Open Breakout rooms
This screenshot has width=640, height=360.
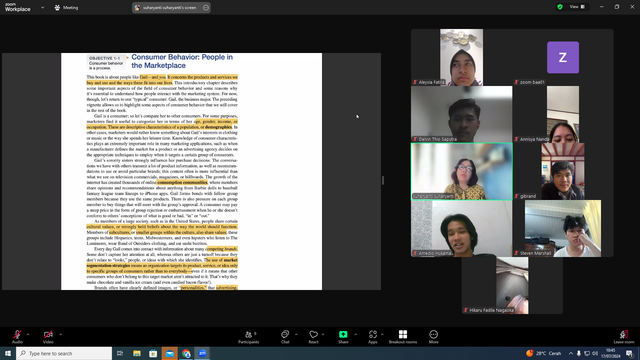(x=403, y=337)
